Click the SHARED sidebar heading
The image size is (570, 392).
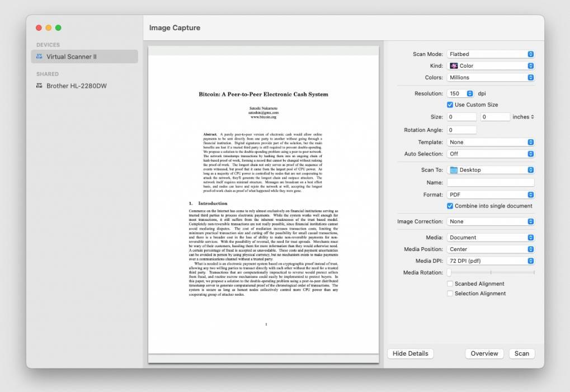click(48, 74)
